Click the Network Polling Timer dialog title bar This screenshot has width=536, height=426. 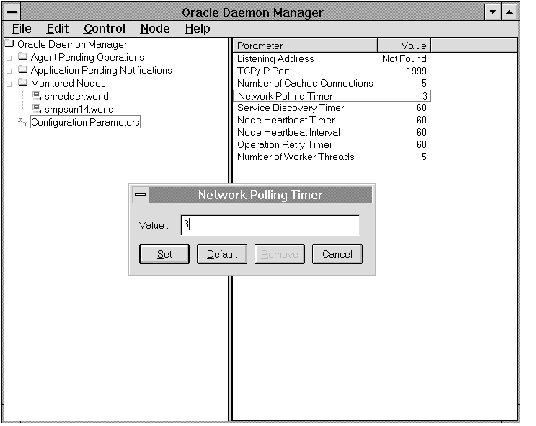click(260, 195)
